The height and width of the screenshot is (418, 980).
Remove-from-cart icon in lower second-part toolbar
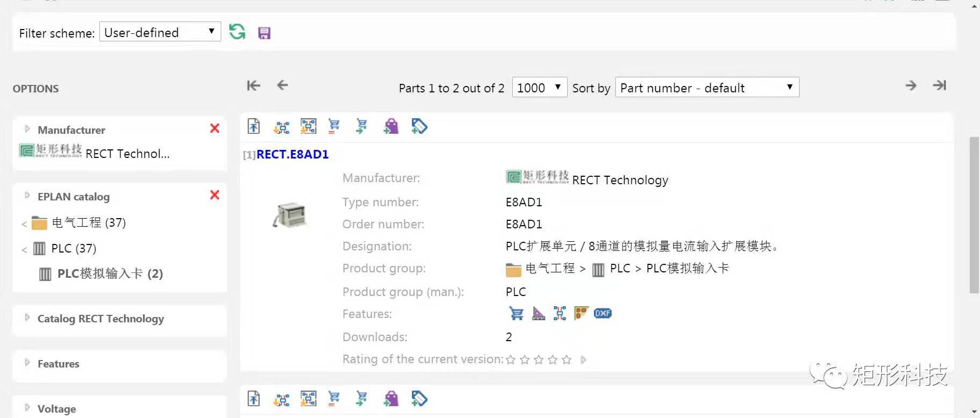click(334, 398)
